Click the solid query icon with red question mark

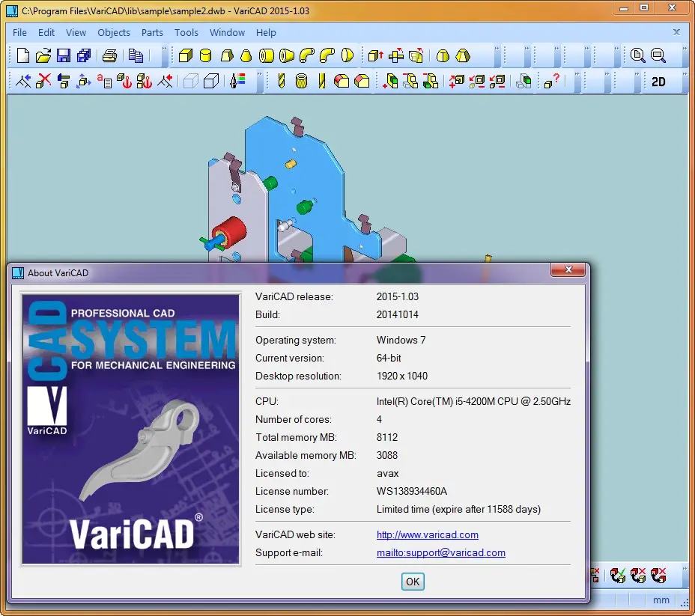pos(552,81)
